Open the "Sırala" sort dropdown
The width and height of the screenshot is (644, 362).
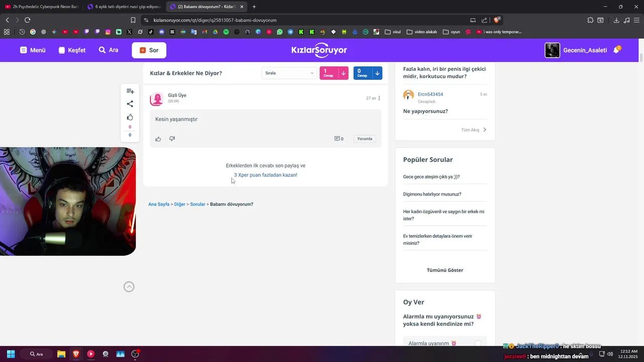point(289,73)
